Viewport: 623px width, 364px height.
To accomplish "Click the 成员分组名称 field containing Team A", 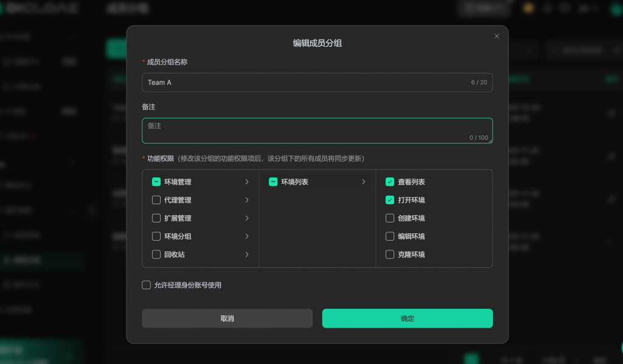I will 304,83.
